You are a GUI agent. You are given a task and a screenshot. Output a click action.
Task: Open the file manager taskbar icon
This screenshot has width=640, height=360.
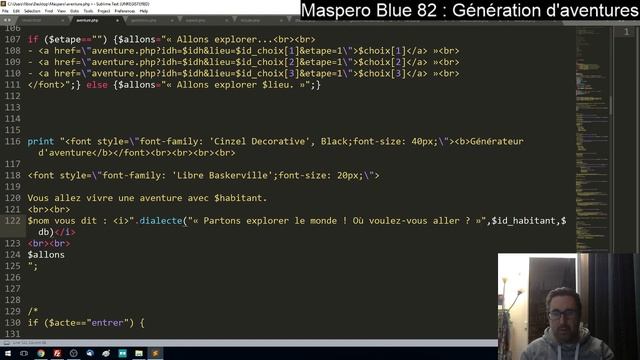coord(139,353)
